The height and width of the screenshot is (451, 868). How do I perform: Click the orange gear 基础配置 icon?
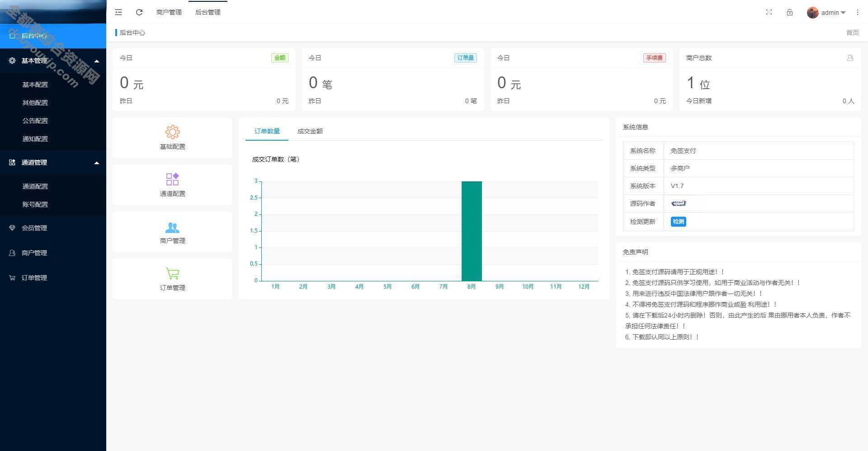pos(172,132)
